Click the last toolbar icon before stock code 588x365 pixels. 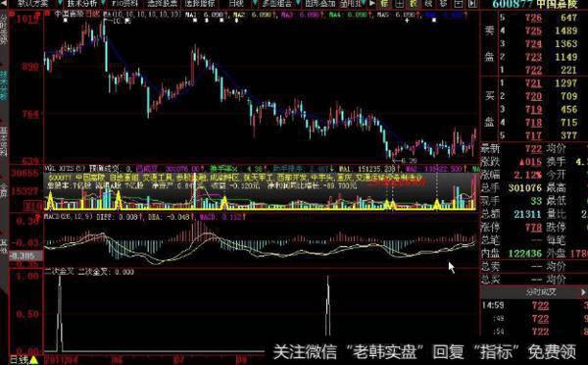click(472, 3)
